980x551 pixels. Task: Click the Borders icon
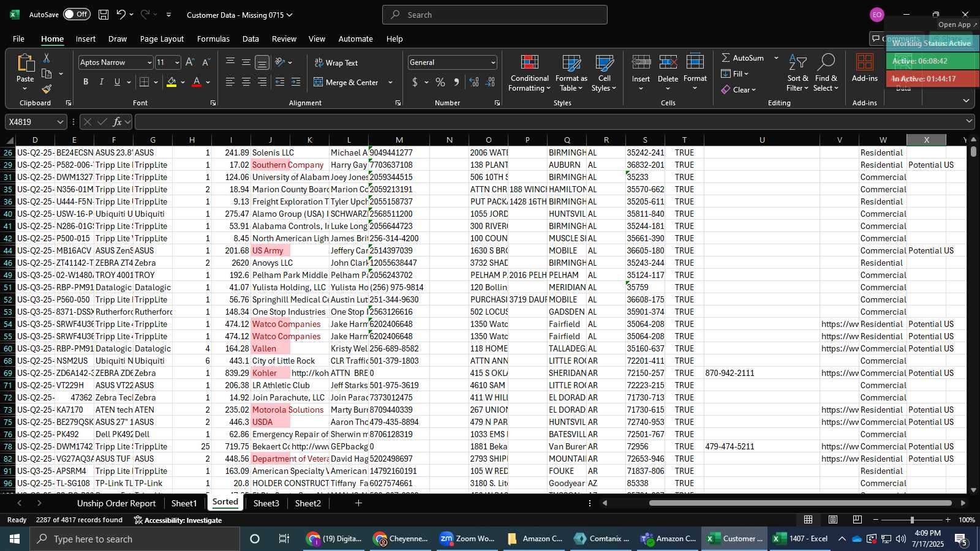point(145,82)
